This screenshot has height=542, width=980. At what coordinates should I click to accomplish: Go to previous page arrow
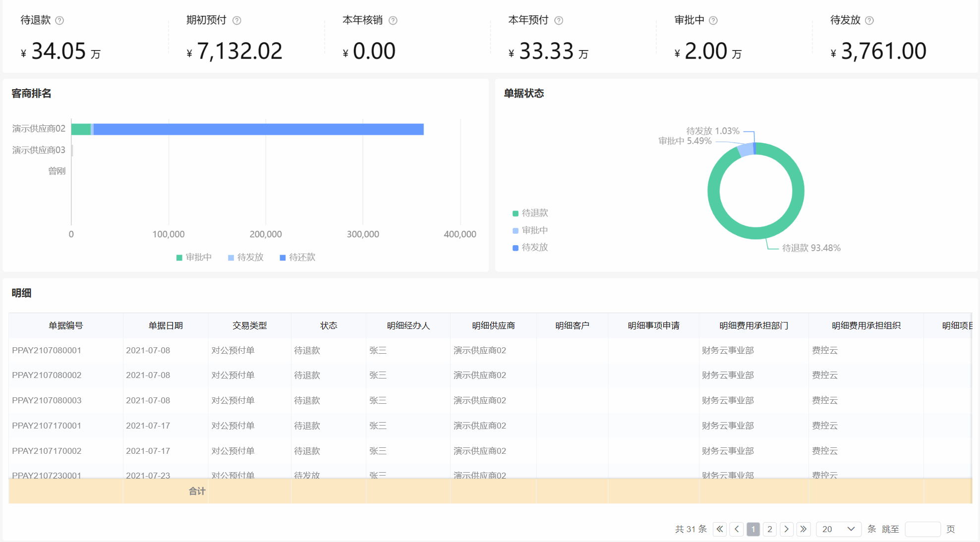(x=737, y=529)
